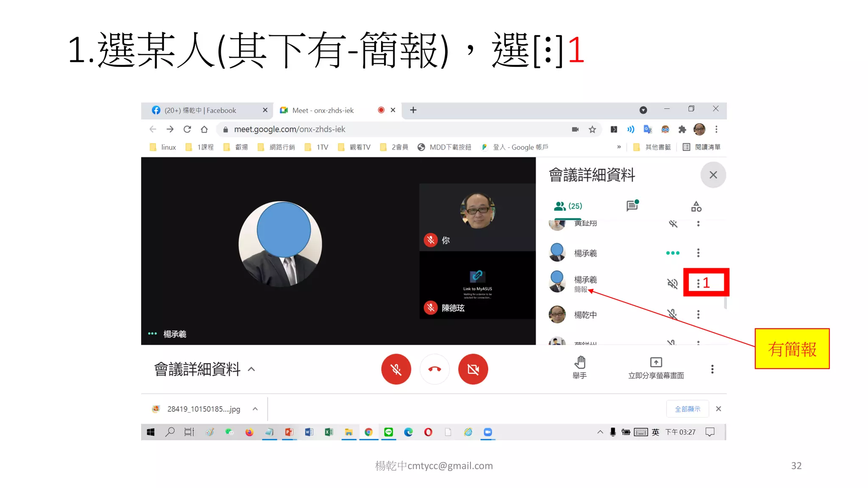
Task: Open LINE from the taskbar
Action: 389,432
